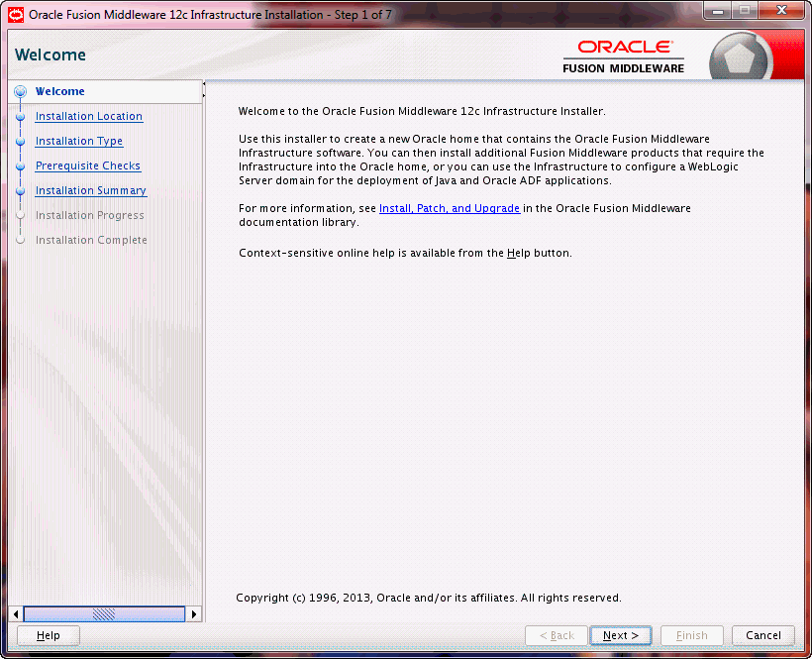Click the window title text 'Step 1 of 7'
The image size is (812, 659).
pos(363,15)
